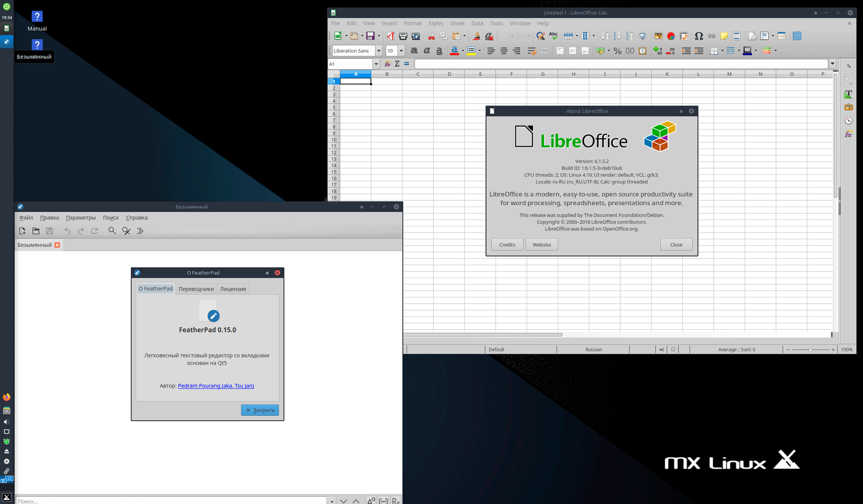Click the zoom slider in status bar
Viewport: 863px width, 504px height.
click(x=810, y=349)
